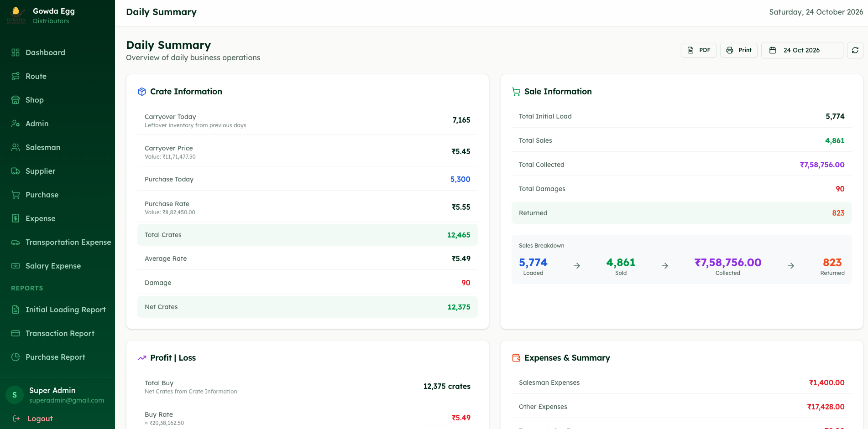This screenshot has height=429, width=868.
Task: Click the Salary Expense banknote icon
Action: (16, 266)
